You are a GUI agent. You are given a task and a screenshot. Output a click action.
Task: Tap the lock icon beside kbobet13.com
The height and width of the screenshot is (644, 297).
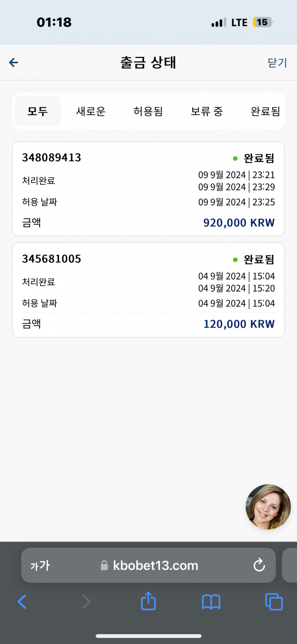coord(104,565)
